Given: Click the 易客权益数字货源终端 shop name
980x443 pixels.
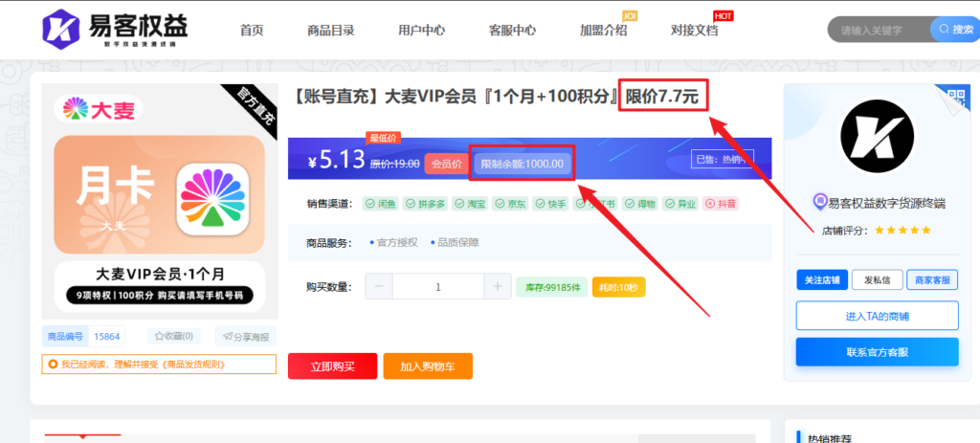Looking at the screenshot, I should (885, 203).
